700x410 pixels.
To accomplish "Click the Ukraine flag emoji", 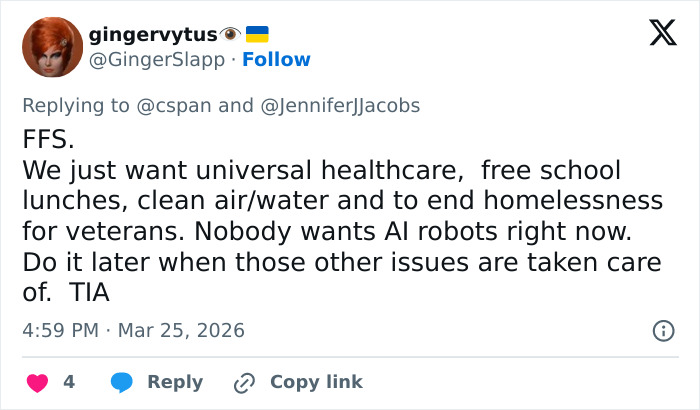I will (x=257, y=34).
